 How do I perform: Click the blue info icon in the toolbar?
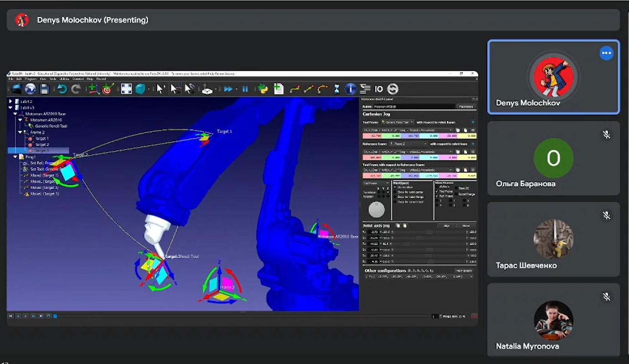pyautogui.click(x=350, y=89)
